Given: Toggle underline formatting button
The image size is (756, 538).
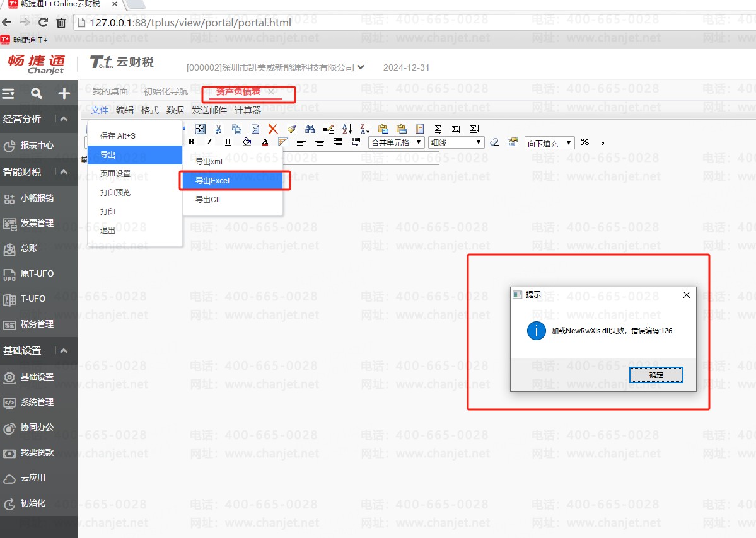Looking at the screenshot, I should (x=228, y=142).
